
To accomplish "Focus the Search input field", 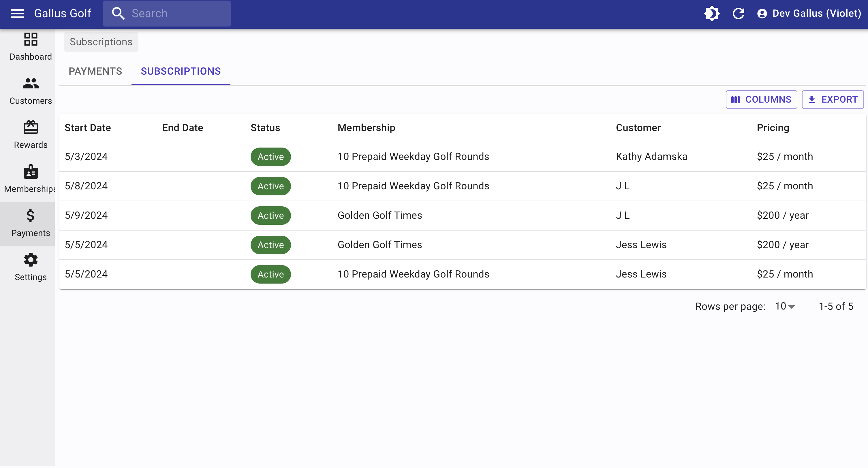I will [x=167, y=14].
